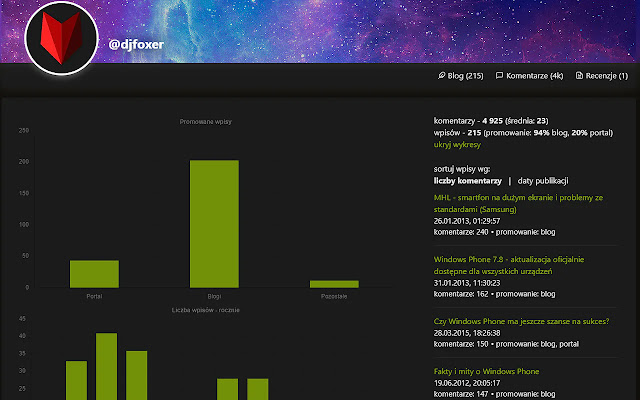This screenshot has height=400, width=640.
Task: Click the Pozostałe axis label
Action: point(334,296)
